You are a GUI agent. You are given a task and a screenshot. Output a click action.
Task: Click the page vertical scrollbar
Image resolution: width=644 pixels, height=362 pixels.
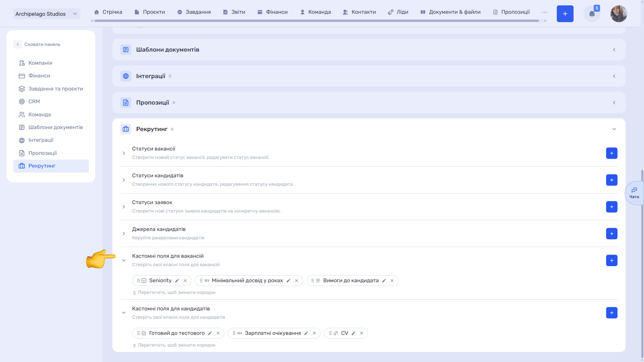[642, 264]
